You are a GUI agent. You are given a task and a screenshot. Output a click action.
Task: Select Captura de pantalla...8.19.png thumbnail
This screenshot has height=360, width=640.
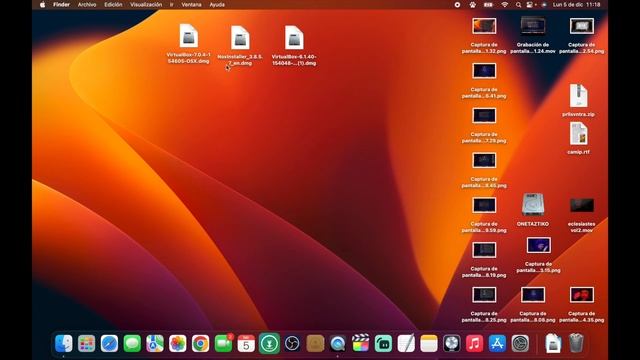(x=484, y=250)
